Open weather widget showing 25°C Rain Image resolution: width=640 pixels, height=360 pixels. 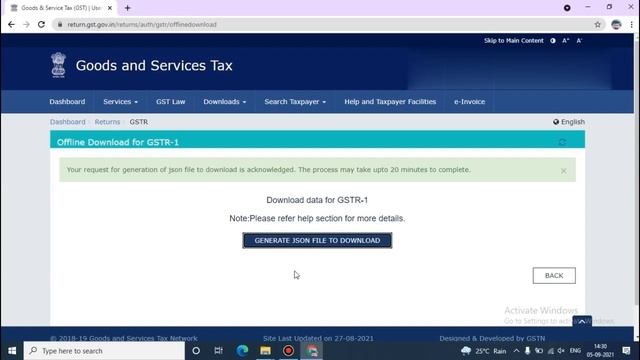click(483, 351)
